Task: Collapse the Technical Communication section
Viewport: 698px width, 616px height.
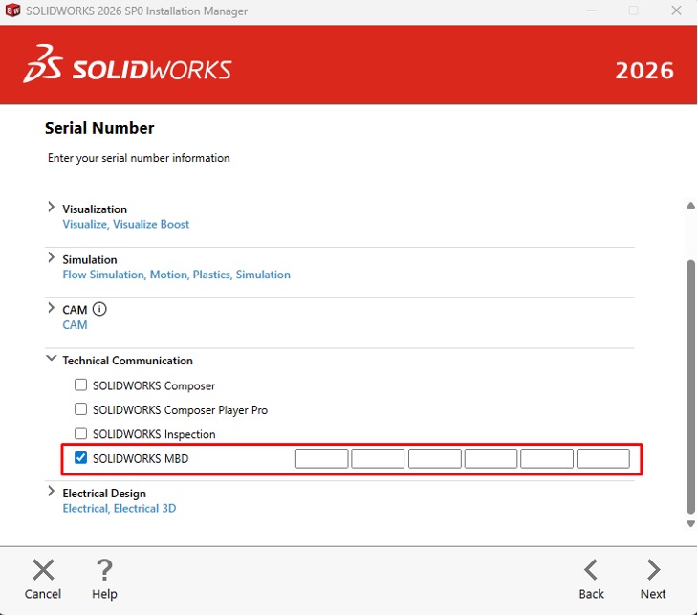Action: pyautogui.click(x=52, y=358)
